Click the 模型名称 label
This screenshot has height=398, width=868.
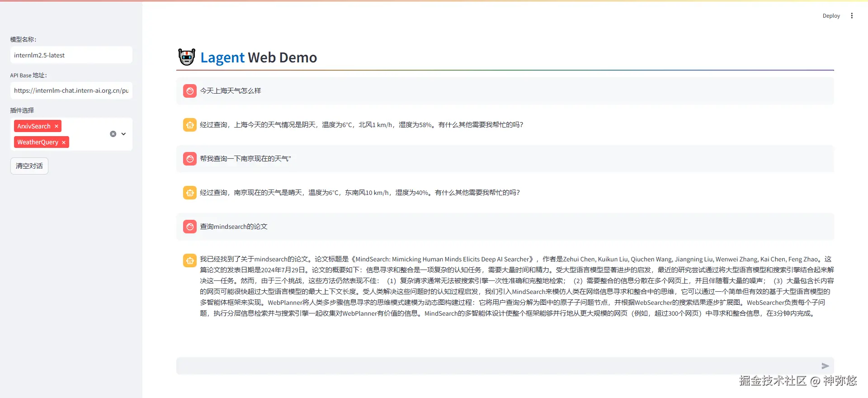click(x=23, y=39)
